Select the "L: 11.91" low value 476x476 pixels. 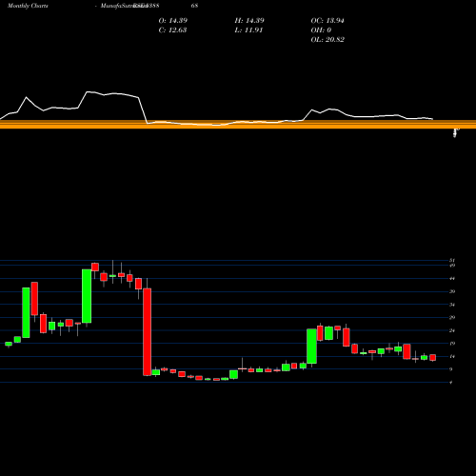[248, 30]
